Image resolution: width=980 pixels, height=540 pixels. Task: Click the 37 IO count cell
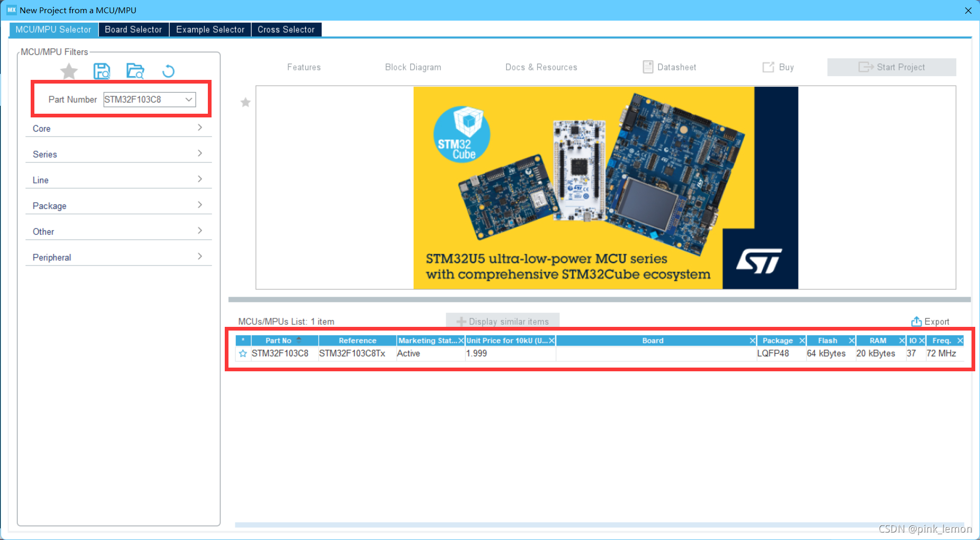(x=915, y=353)
